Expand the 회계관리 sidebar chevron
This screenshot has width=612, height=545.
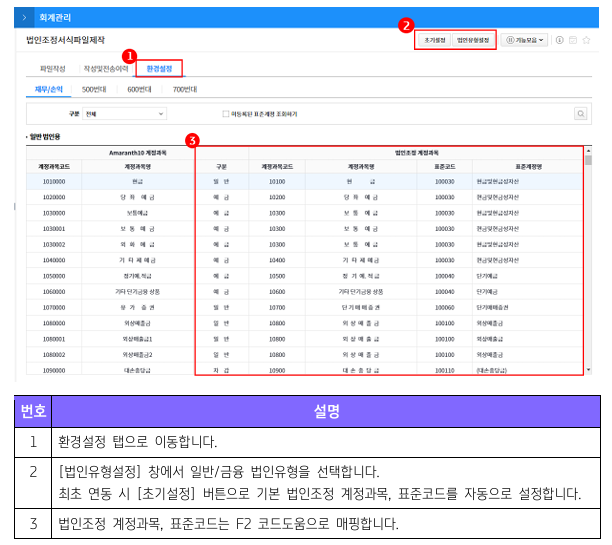(24, 18)
